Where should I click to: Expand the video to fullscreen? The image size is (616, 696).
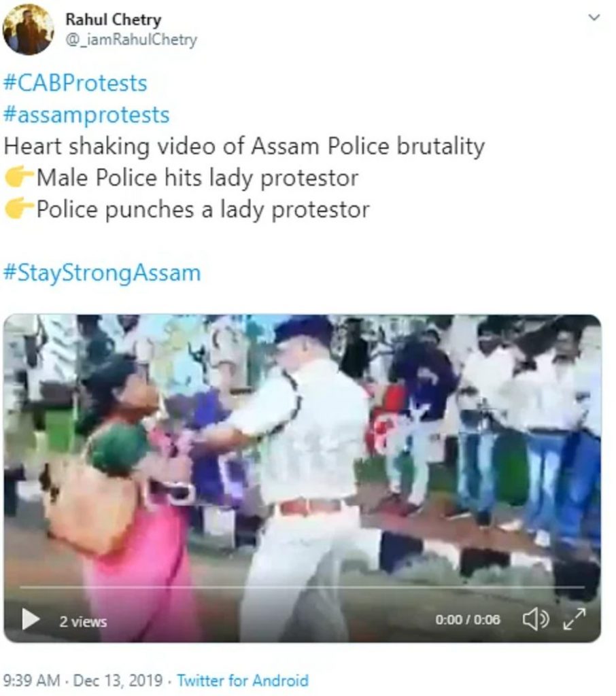tap(575, 619)
